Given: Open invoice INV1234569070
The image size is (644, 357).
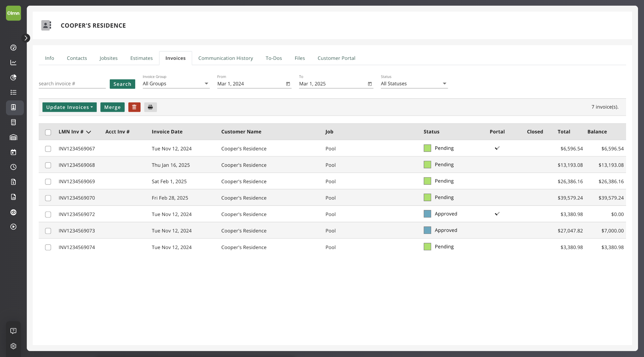Looking at the screenshot, I should (77, 198).
